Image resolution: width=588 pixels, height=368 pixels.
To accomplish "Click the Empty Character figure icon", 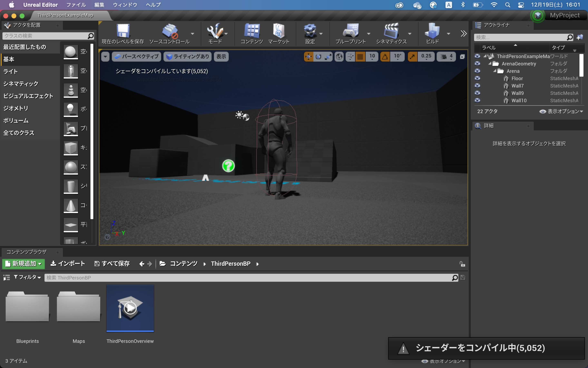I will 71,71.
